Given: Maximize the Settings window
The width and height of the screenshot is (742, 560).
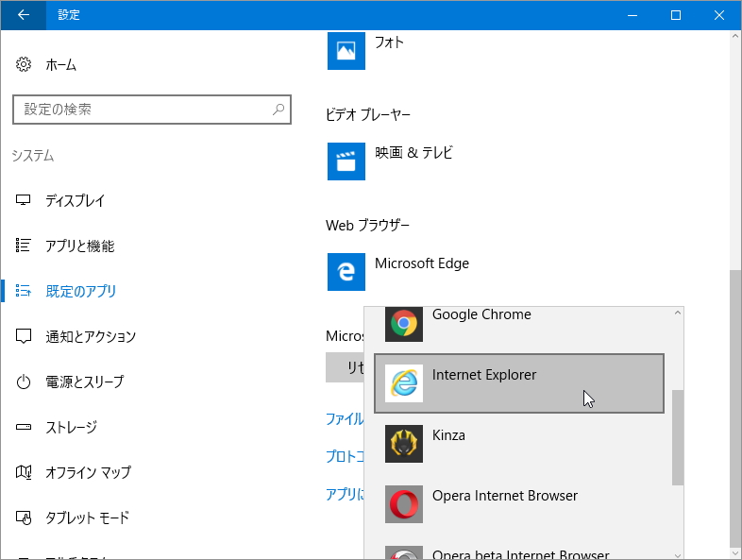Looking at the screenshot, I should coord(676,15).
